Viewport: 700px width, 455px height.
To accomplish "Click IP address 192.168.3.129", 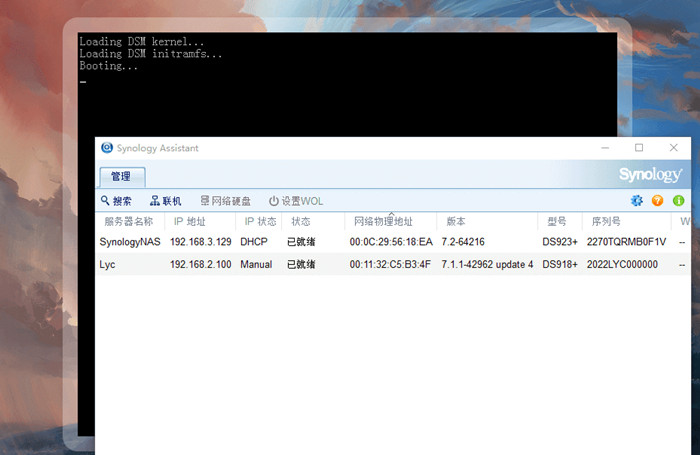I will (x=200, y=242).
